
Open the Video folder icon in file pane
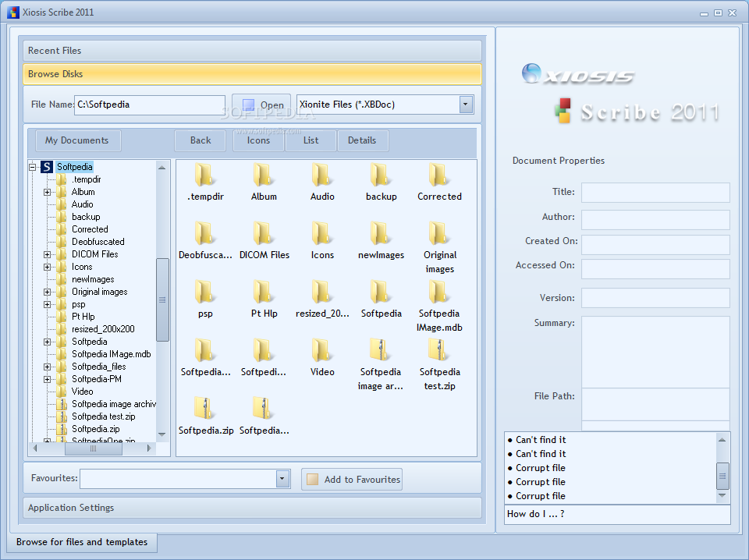321,350
